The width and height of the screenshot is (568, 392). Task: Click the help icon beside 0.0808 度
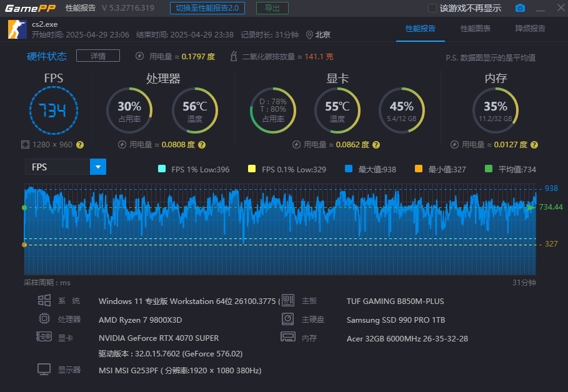click(x=202, y=145)
